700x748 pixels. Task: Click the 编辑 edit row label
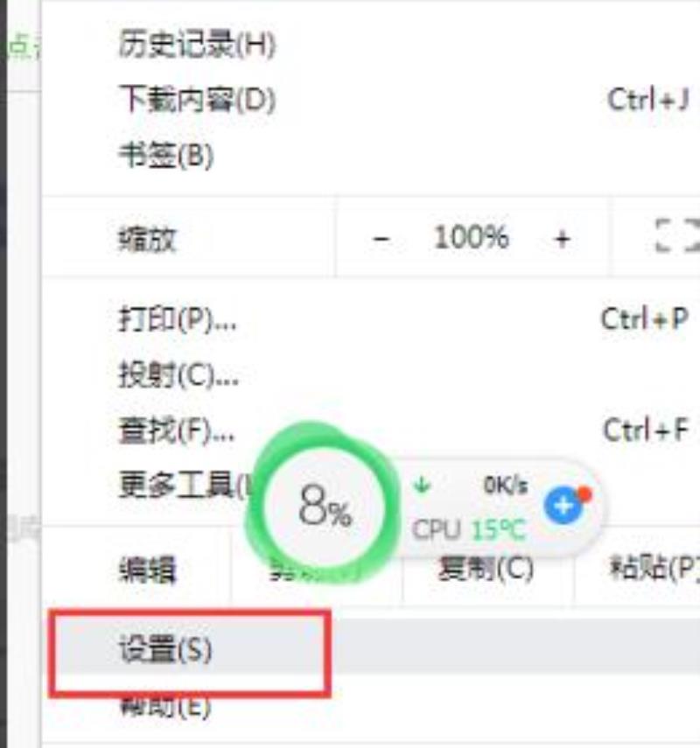pyautogui.click(x=148, y=570)
